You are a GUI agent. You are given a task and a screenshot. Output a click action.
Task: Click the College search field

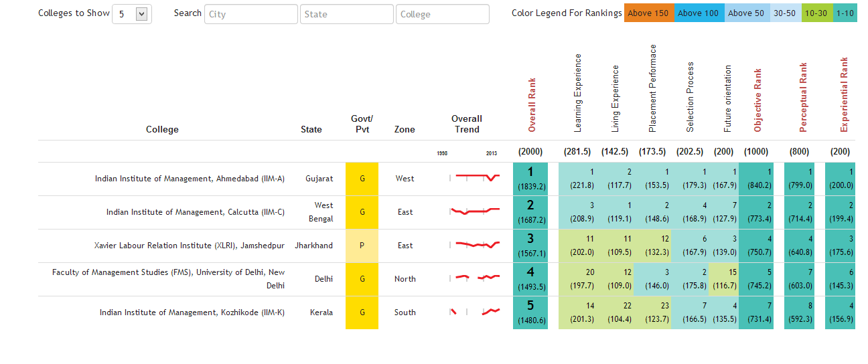[443, 14]
